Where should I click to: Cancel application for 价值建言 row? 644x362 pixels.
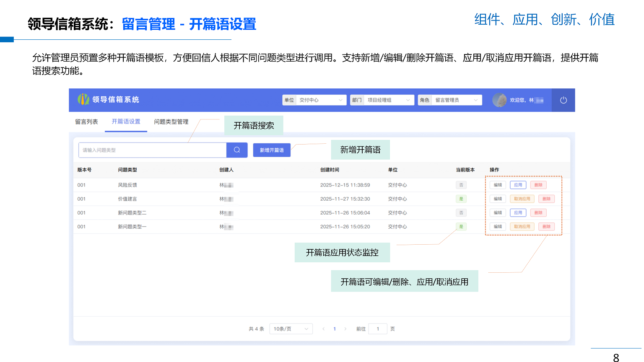click(x=522, y=199)
